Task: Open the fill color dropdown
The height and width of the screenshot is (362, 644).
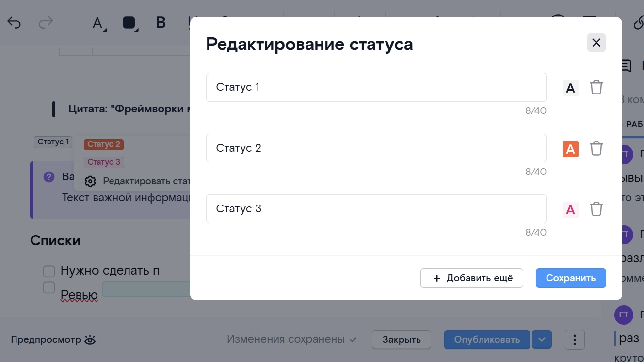Action: click(x=130, y=23)
